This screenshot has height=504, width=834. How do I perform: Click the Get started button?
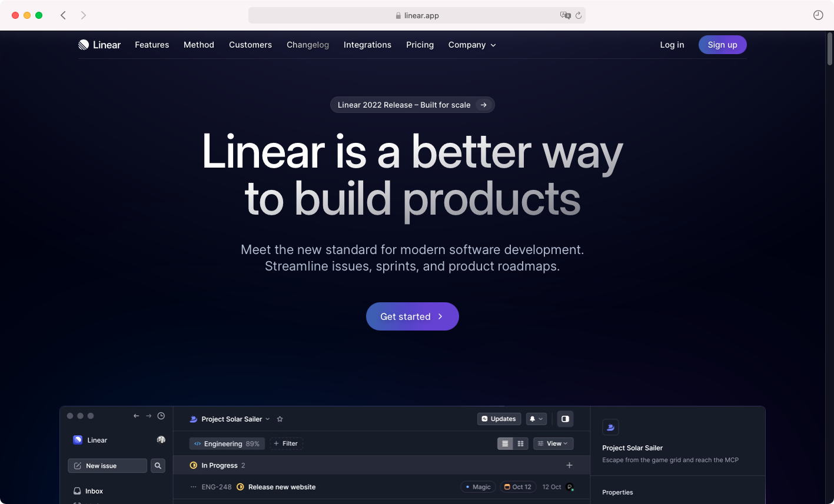pos(413,316)
